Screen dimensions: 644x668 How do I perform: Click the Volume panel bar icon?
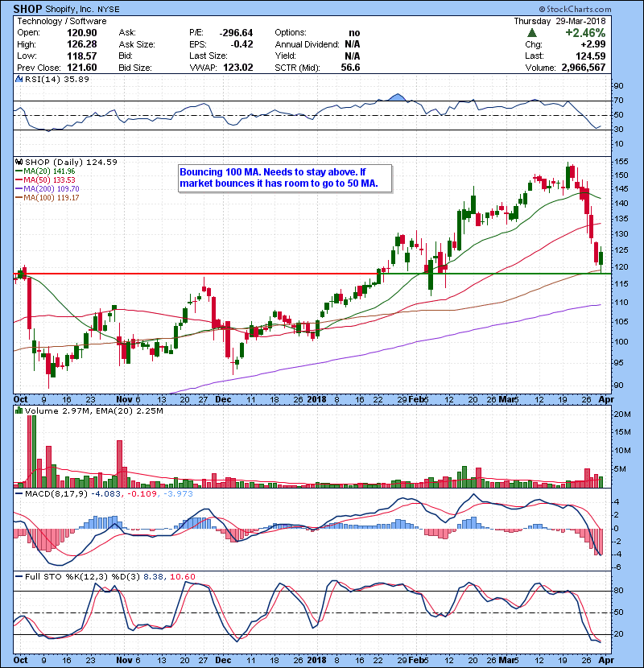coord(19,410)
